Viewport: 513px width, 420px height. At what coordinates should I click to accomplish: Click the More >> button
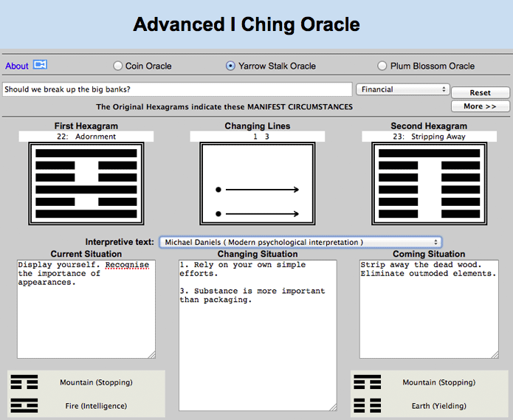[481, 106]
